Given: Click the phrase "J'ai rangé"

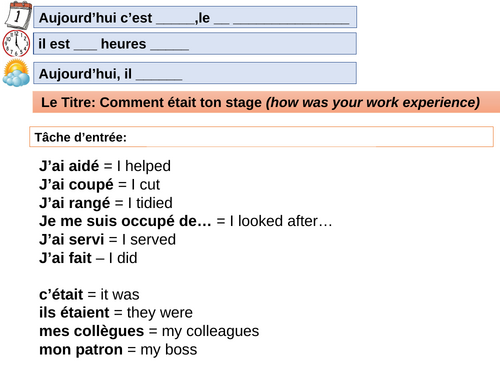Looking at the screenshot, I should 75,203.
